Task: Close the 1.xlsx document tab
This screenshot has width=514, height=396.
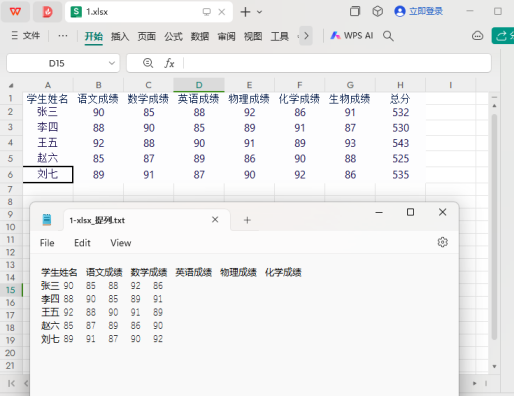Action: (x=222, y=12)
